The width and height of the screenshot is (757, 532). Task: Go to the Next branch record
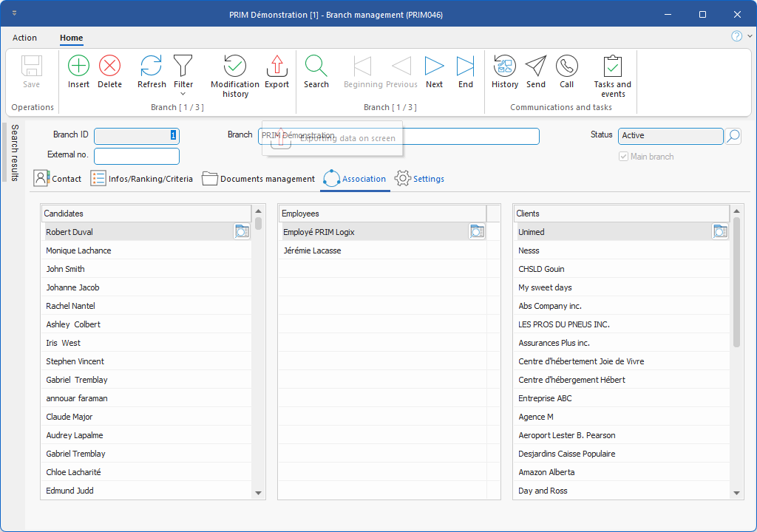click(x=434, y=66)
